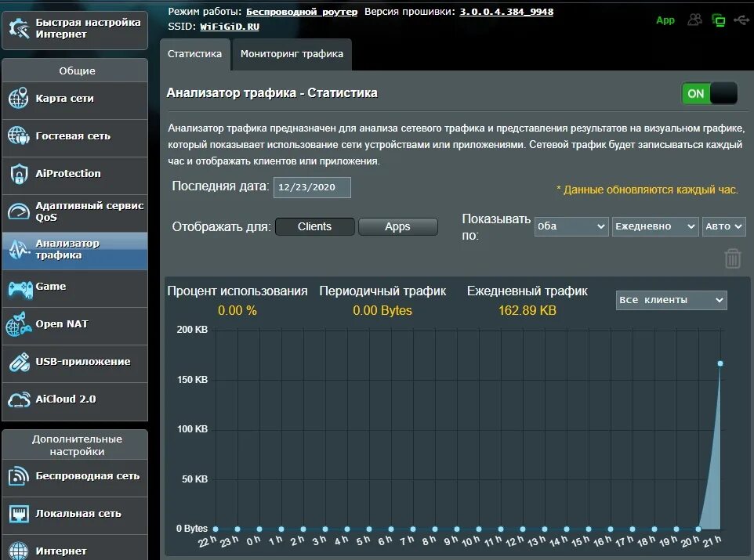Click the green App link in header
The height and width of the screenshot is (560, 754).
(x=665, y=20)
